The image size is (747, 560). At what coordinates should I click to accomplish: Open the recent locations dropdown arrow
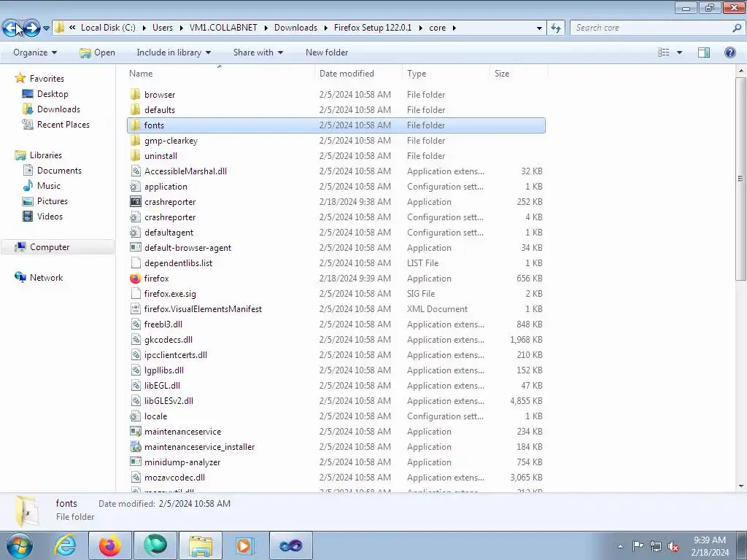click(46, 28)
